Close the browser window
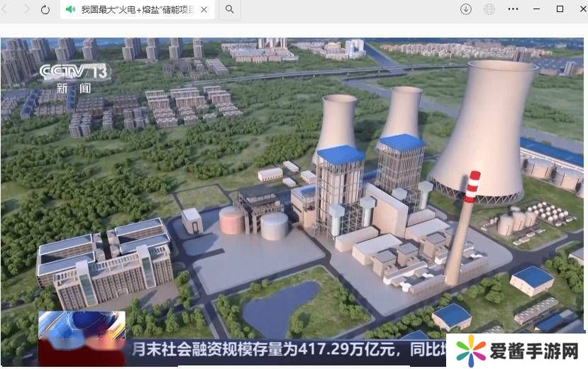 [x=579, y=9]
